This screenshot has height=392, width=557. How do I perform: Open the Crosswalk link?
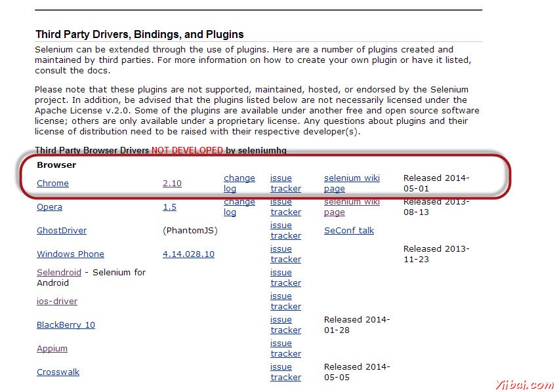58,372
